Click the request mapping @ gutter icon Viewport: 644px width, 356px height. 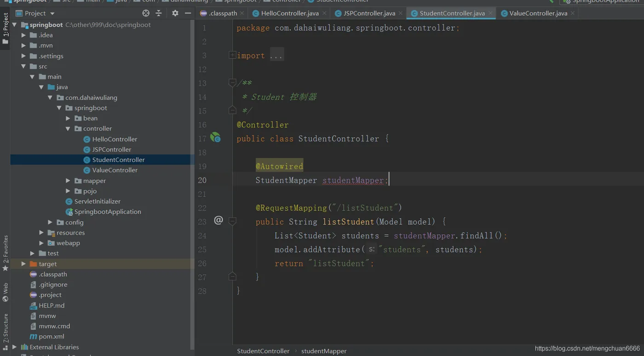(x=218, y=220)
